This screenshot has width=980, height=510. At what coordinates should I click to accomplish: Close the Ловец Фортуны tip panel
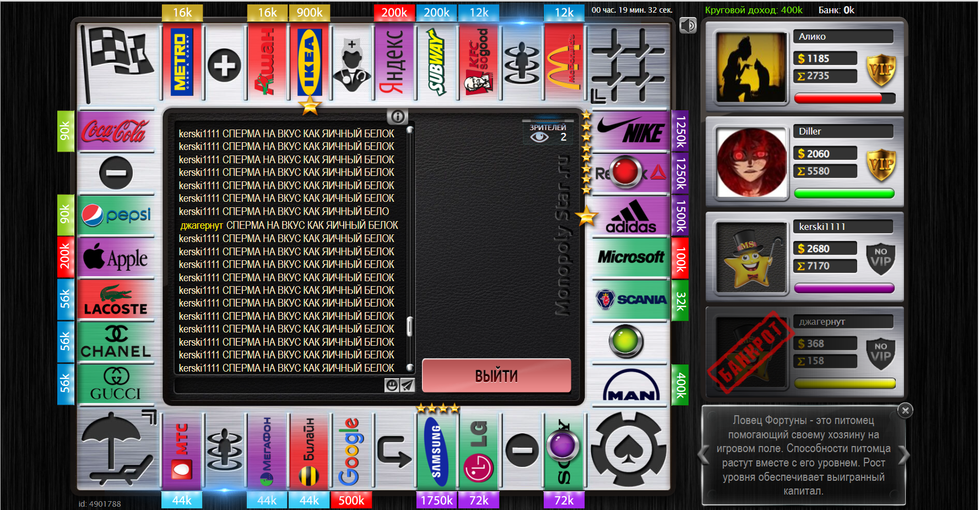[905, 410]
